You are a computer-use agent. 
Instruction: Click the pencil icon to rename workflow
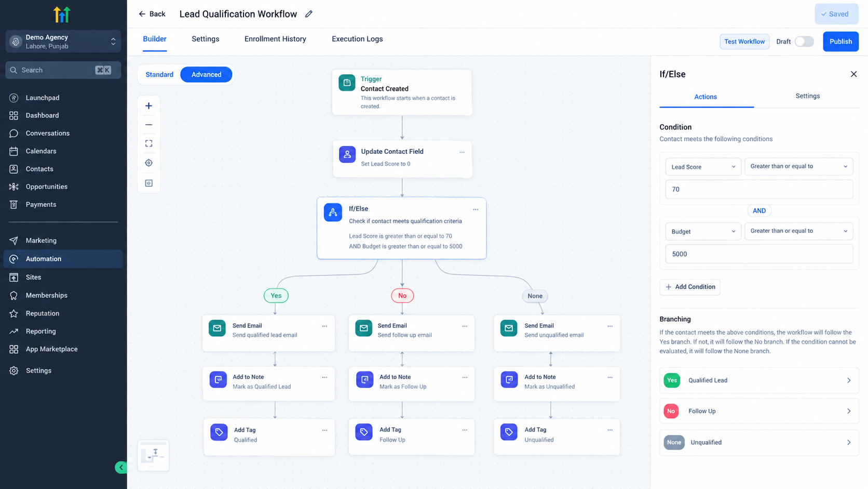(308, 14)
